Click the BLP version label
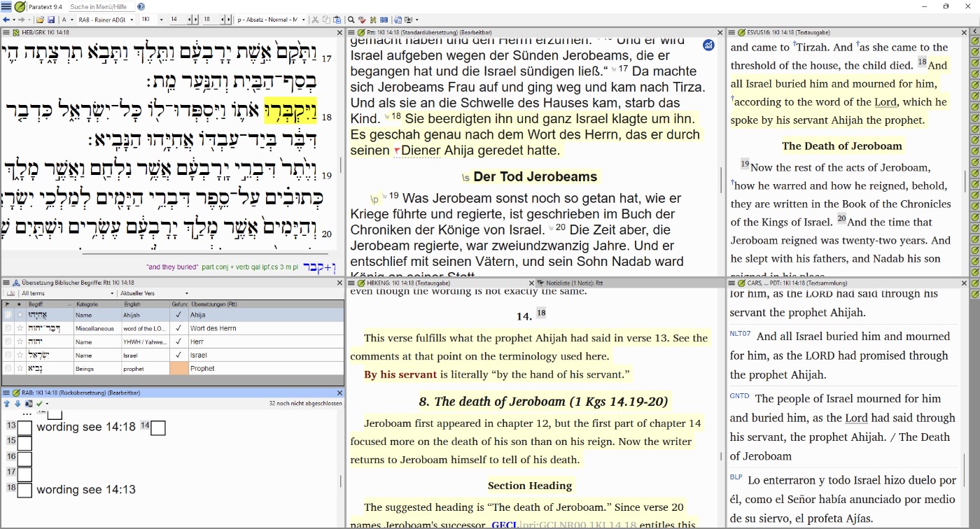Image resolution: width=980 pixels, height=529 pixels. [x=736, y=477]
